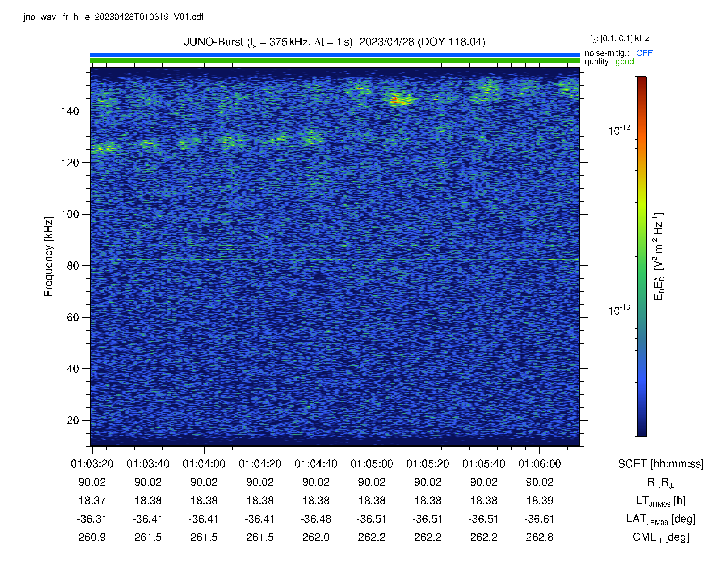This screenshot has width=728, height=563.
Task: Click the 01:05:00 time axis label
Action: [x=372, y=464]
